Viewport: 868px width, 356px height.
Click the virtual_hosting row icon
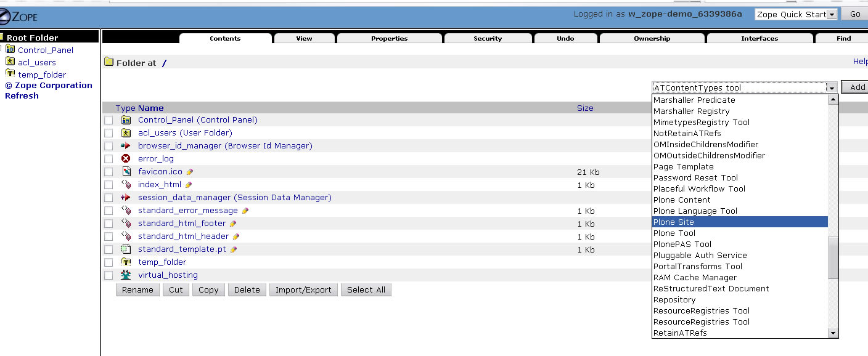pos(126,275)
